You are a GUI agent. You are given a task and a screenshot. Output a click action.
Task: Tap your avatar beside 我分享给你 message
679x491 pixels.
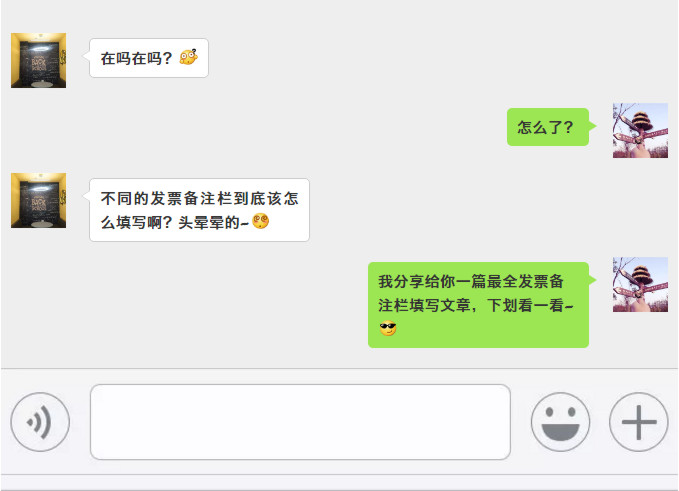coord(640,284)
